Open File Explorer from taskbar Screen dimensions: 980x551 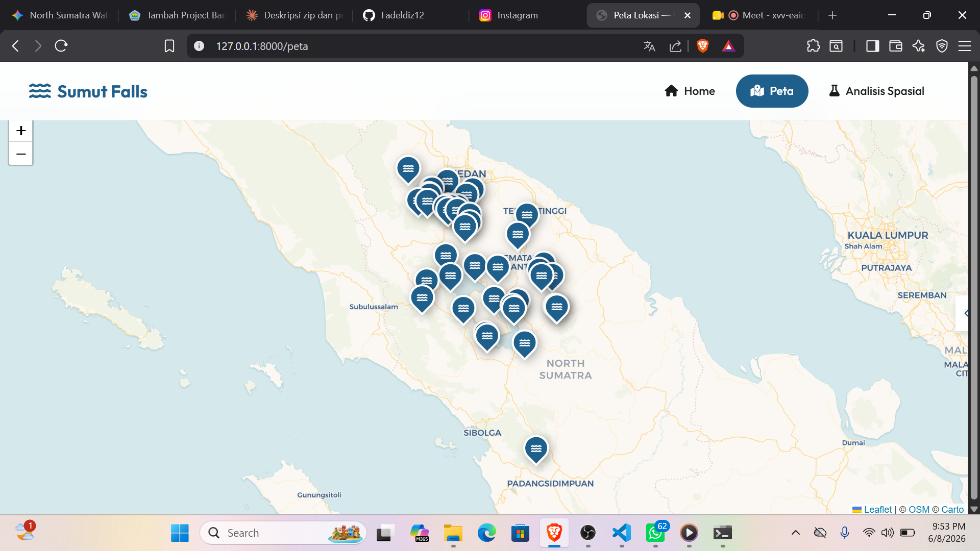[x=453, y=533]
